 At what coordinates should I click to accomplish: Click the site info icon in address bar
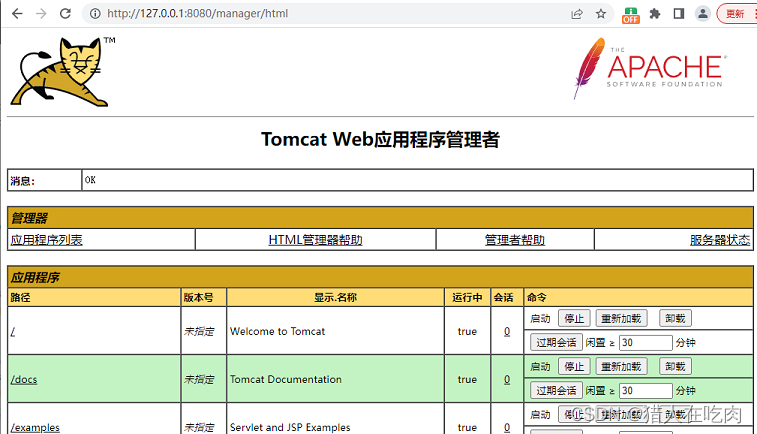[95, 14]
